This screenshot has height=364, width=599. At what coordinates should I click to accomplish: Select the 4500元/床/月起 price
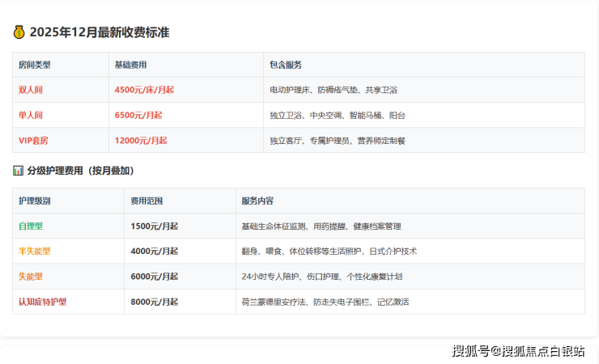(x=144, y=90)
